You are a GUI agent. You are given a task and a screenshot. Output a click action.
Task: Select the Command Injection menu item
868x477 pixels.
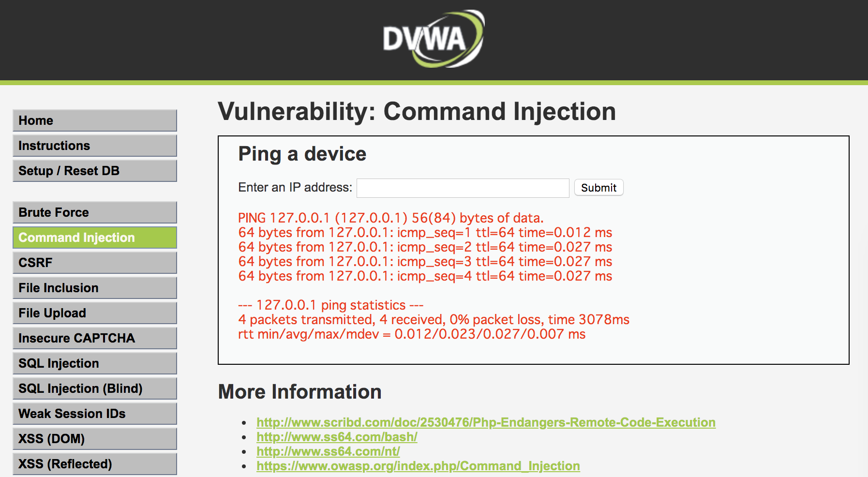(95, 238)
